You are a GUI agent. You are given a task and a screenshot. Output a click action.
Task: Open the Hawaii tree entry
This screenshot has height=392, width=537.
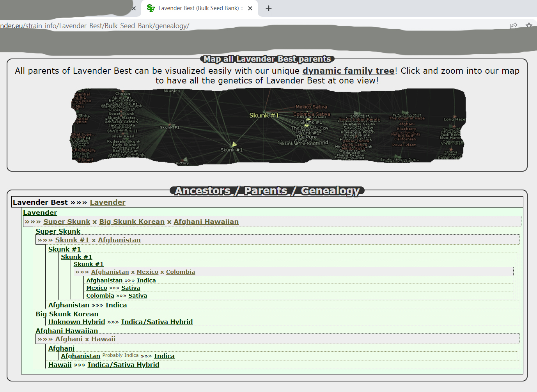pos(60,365)
